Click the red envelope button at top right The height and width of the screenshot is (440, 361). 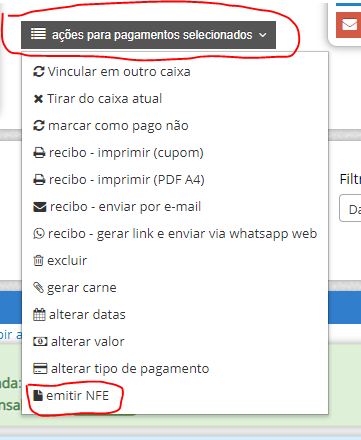349,25
